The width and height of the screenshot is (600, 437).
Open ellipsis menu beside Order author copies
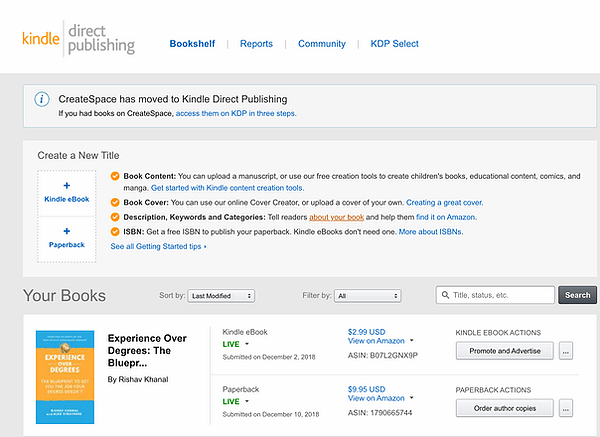(x=566, y=408)
